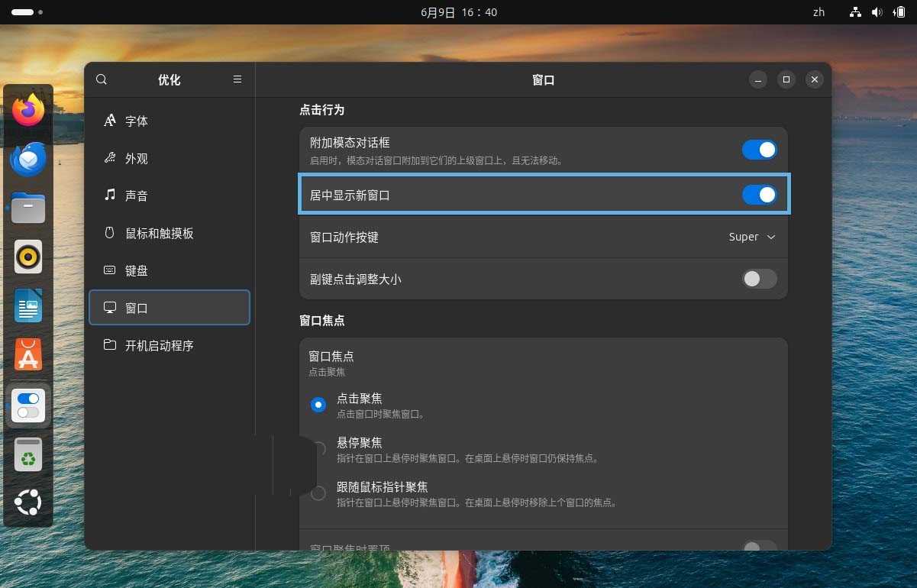Screen dimensions: 917x588
Task: Turn off 居中显示新窗口 toggle
Action: coord(759,195)
